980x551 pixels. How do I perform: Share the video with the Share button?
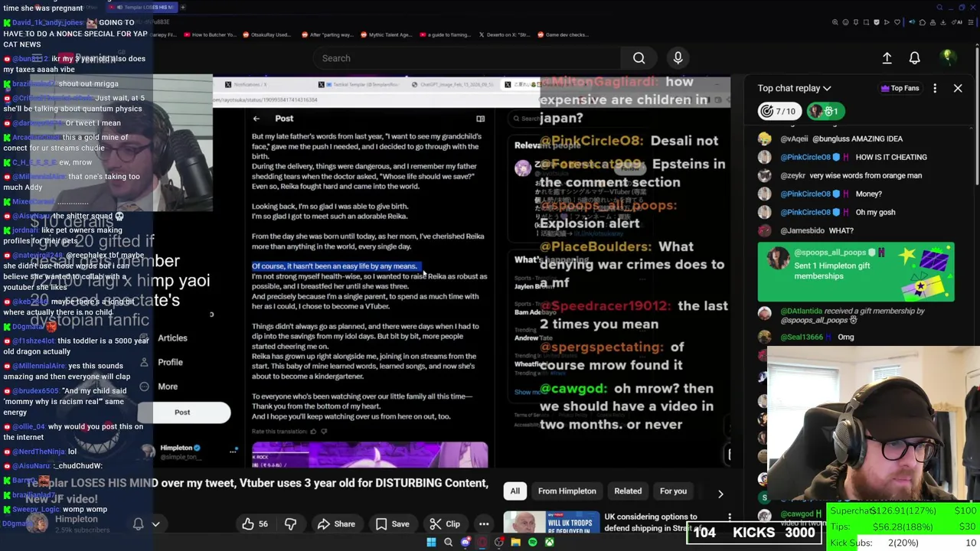click(x=336, y=524)
